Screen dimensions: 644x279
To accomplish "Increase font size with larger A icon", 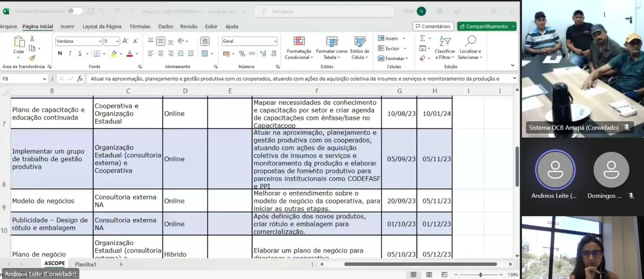I will click(125, 41).
